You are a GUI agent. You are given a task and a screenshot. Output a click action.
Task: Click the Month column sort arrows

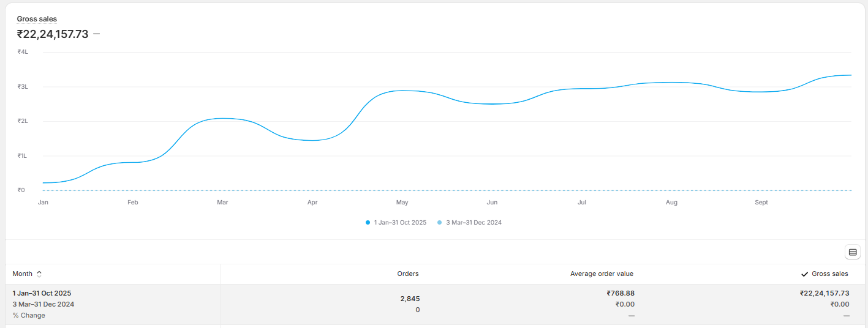click(39, 274)
